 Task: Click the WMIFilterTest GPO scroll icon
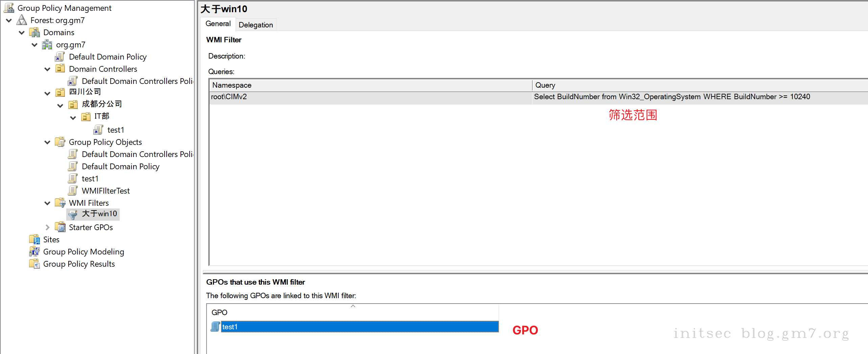click(x=73, y=191)
